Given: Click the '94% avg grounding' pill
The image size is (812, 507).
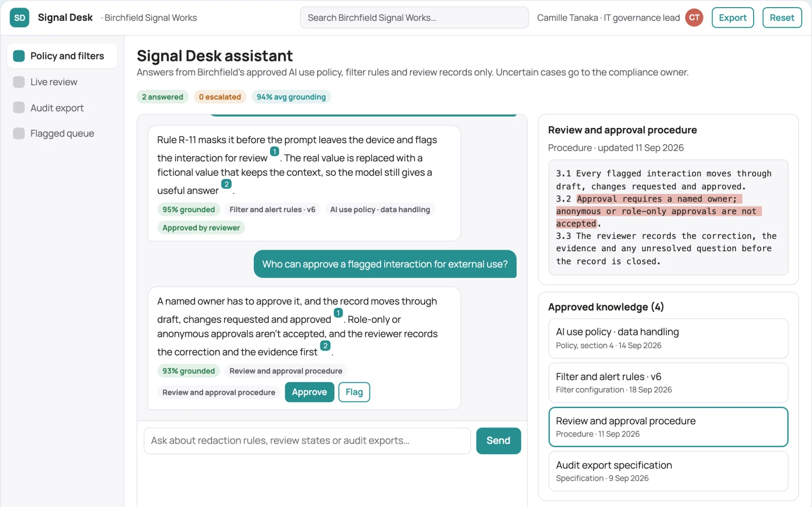Looking at the screenshot, I should tap(291, 97).
